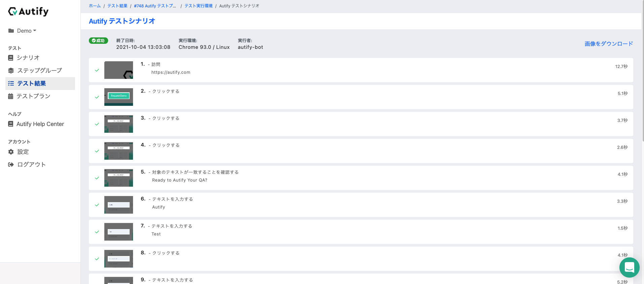
Task: Click the page vertical scrollbar
Action: (643, 71)
